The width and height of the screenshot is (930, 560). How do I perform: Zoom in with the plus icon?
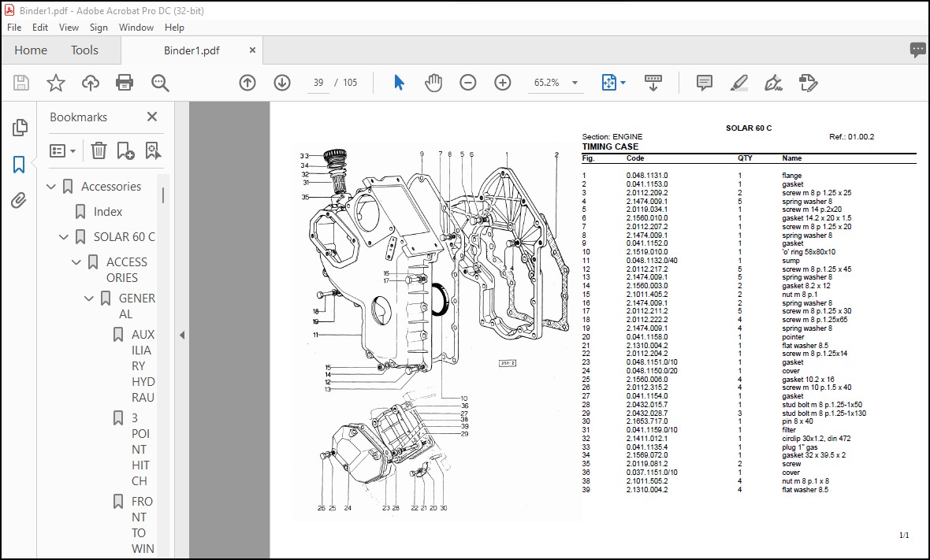(x=502, y=83)
